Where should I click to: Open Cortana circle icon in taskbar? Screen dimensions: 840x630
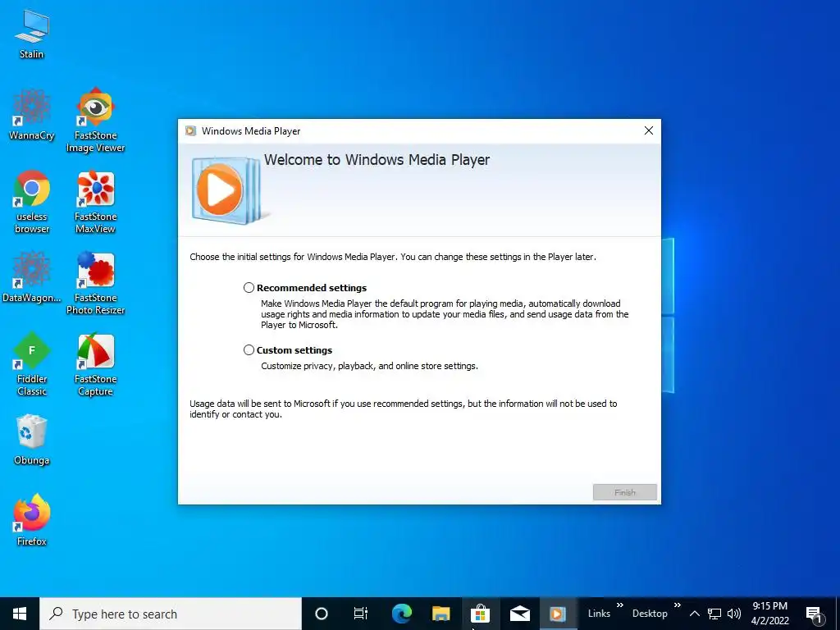click(x=322, y=614)
